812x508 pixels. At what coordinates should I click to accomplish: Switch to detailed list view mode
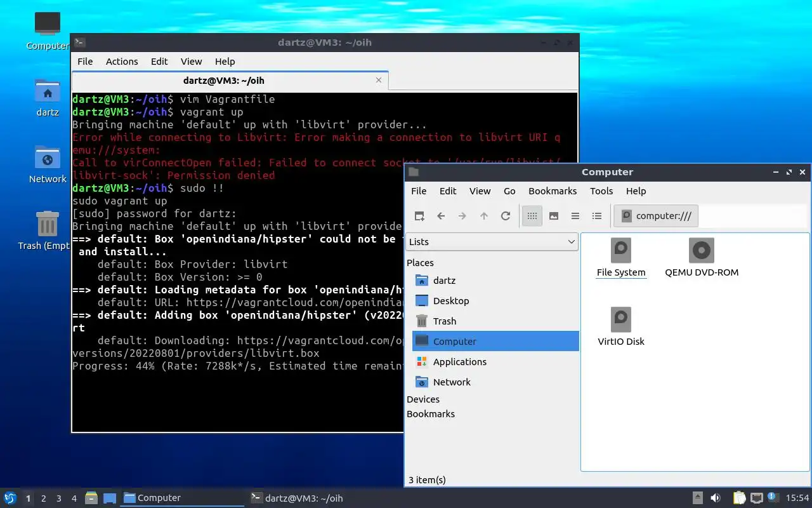point(597,216)
